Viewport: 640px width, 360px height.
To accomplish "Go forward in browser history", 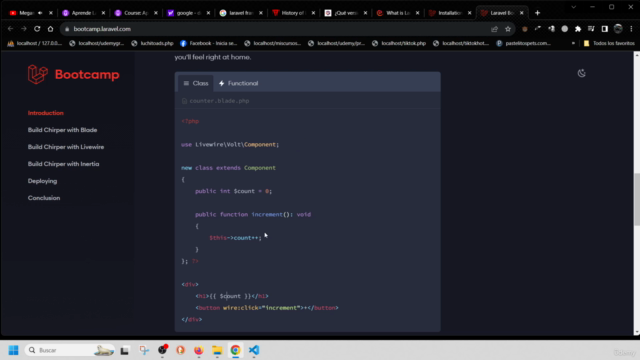I will [x=24, y=29].
